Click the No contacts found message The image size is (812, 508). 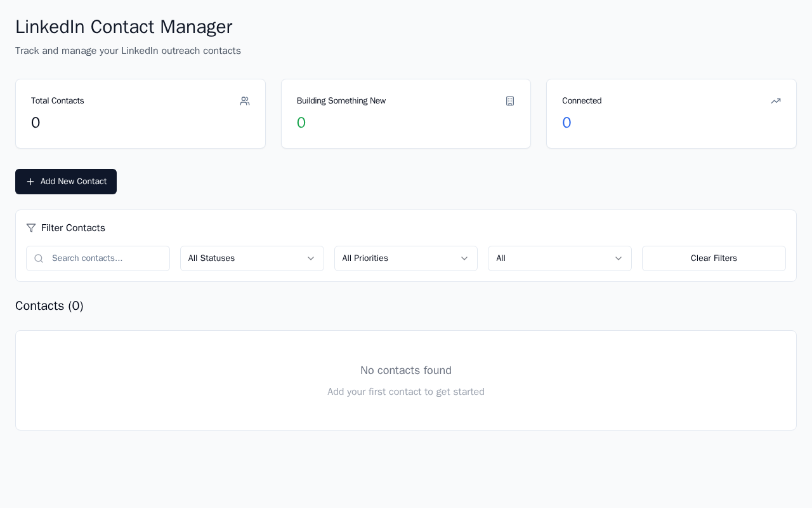[406, 370]
